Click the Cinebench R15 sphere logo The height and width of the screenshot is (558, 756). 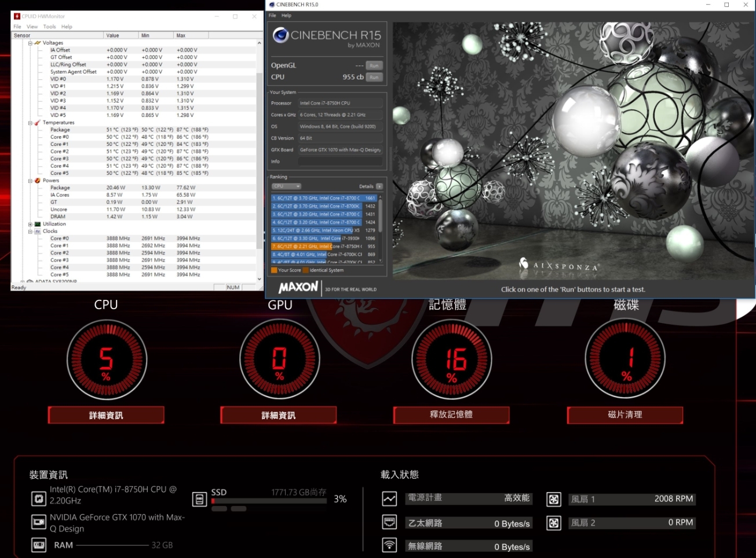point(280,36)
